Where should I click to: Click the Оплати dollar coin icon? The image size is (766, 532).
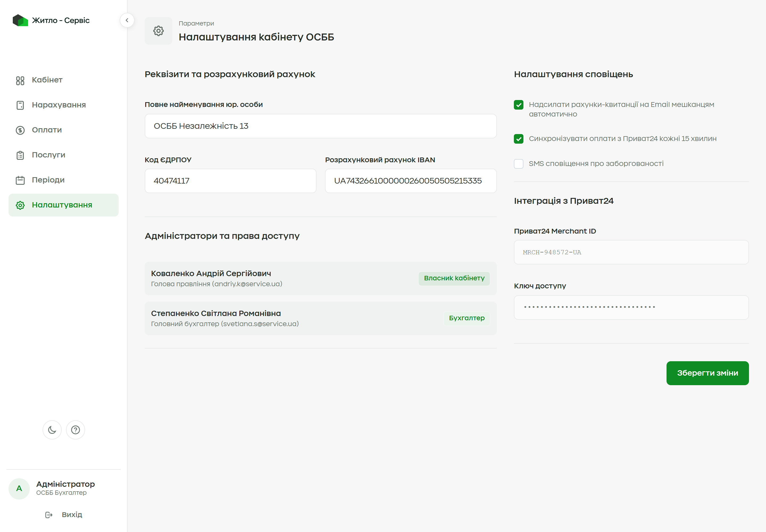pos(20,130)
